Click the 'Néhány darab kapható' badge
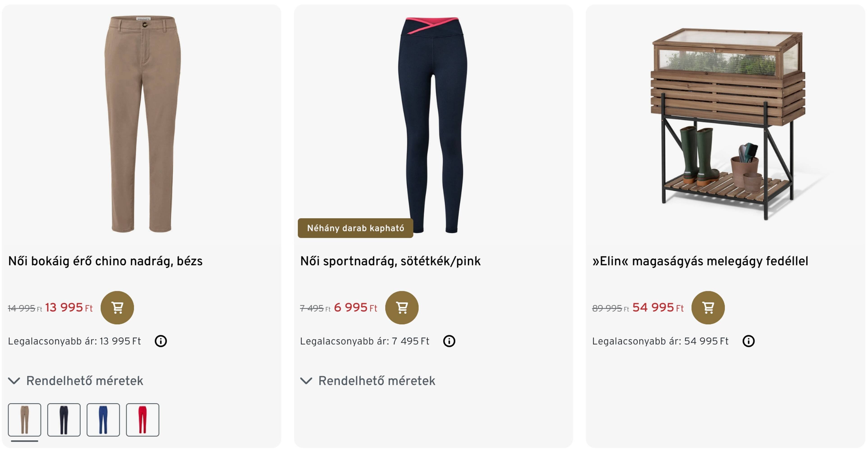This screenshot has width=868, height=451. (x=355, y=228)
